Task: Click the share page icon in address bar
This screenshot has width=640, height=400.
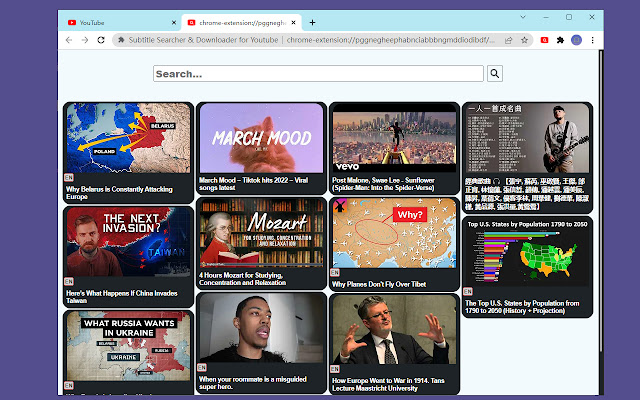Action: 509,40
